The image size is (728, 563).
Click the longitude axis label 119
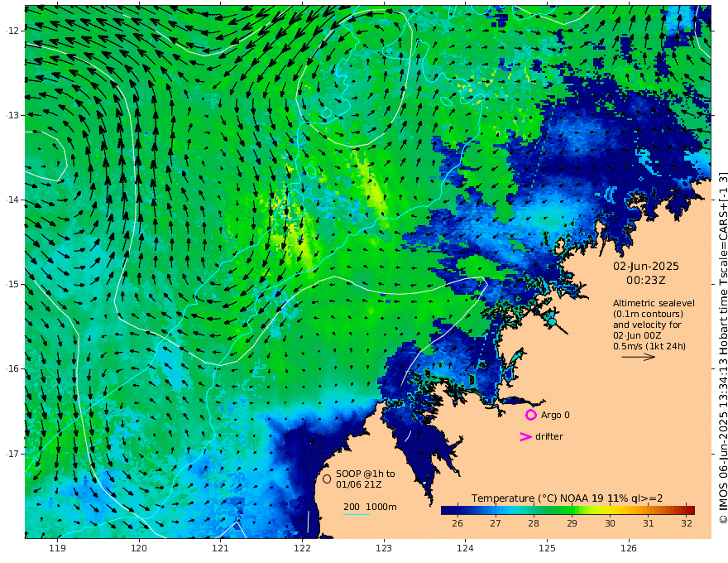[58, 548]
